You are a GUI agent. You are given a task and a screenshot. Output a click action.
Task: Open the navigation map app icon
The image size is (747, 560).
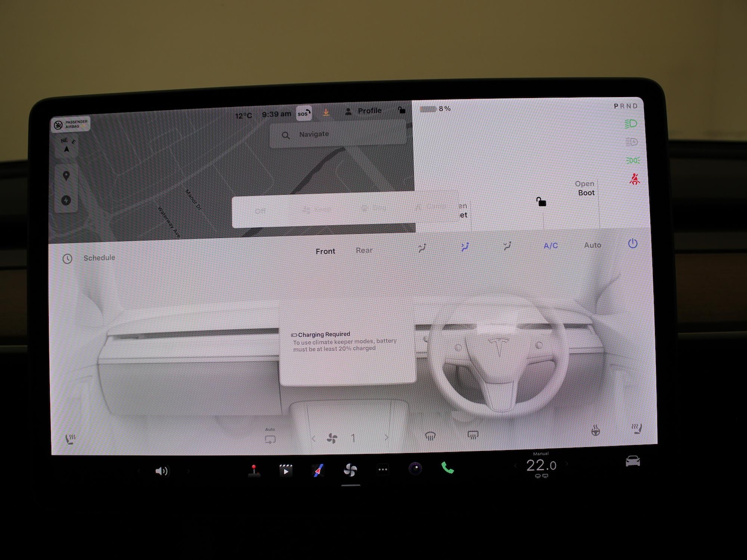pyautogui.click(x=318, y=470)
